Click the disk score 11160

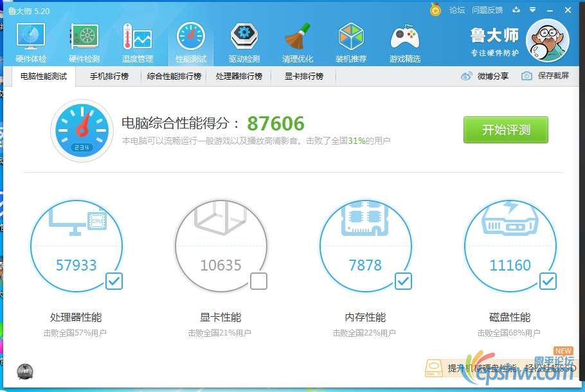510,265
